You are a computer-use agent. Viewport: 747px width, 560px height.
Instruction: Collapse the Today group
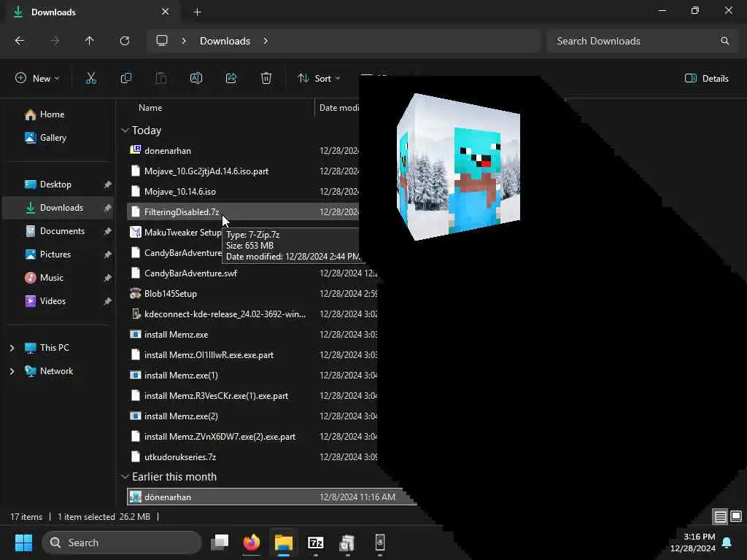pos(125,130)
